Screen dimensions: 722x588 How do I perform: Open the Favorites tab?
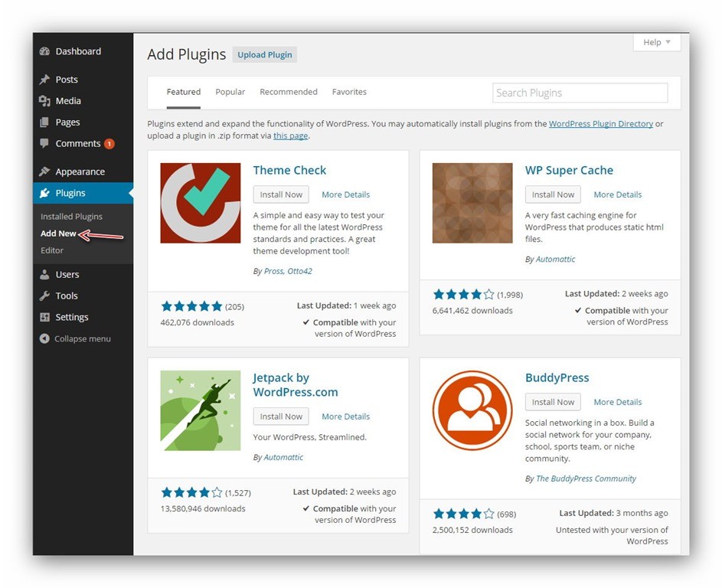point(349,91)
